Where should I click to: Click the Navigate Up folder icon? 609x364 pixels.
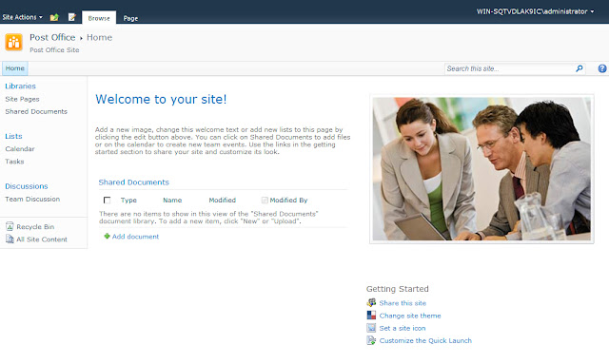(x=54, y=17)
